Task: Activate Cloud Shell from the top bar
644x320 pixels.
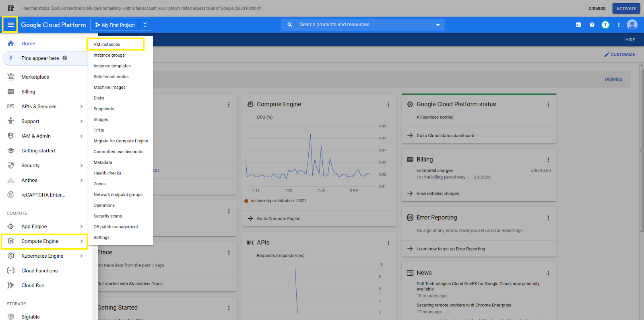Action: pos(578,25)
